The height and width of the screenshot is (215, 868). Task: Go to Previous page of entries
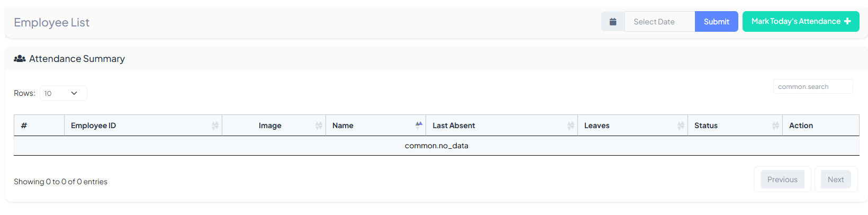pos(782,180)
